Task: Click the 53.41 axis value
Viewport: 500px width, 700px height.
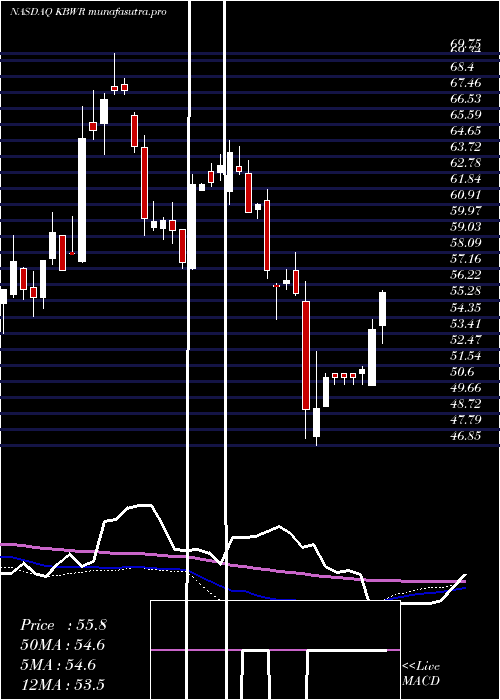Action: point(466,324)
